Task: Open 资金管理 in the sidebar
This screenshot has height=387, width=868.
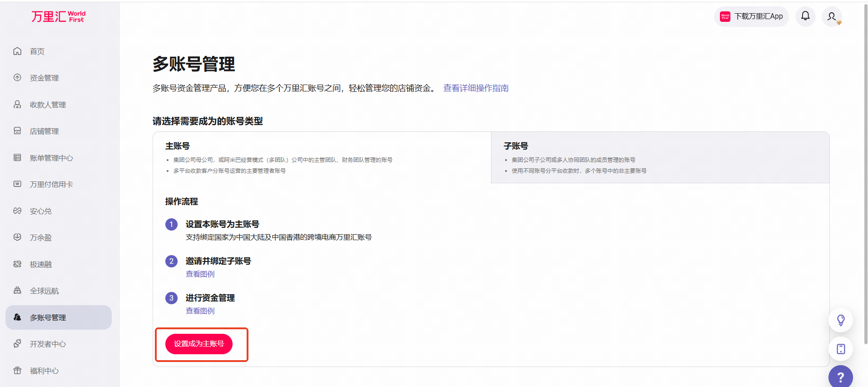Action: click(x=44, y=78)
